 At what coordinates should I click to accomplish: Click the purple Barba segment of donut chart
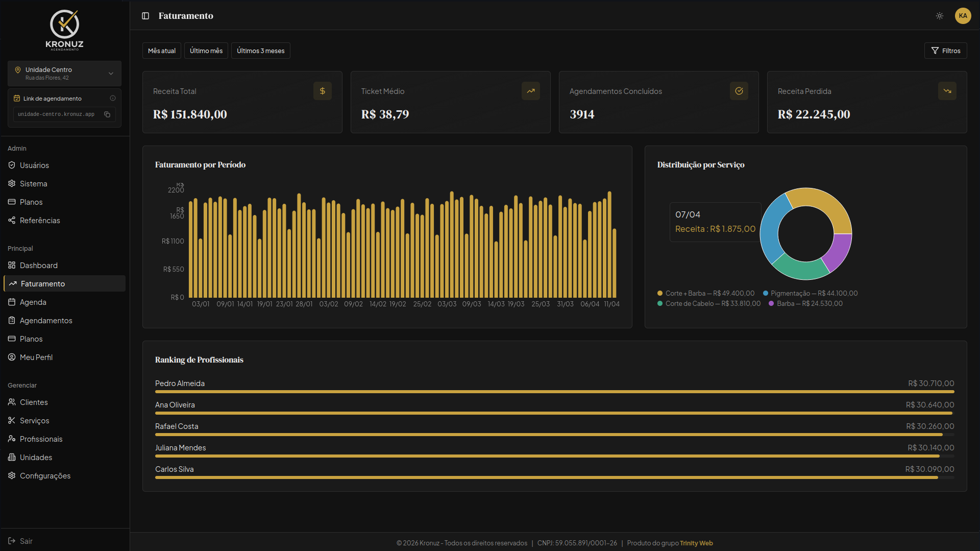click(x=837, y=252)
